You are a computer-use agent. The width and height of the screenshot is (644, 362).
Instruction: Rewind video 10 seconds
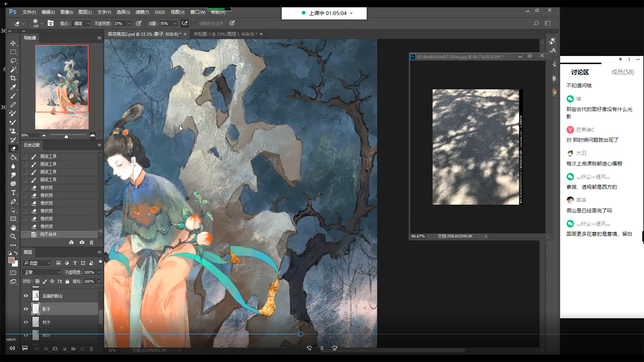(309, 348)
